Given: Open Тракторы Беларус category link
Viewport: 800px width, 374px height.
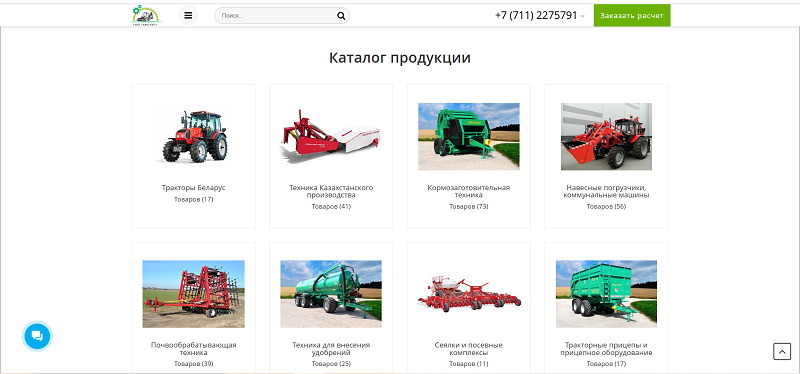Looking at the screenshot, I should click(193, 188).
